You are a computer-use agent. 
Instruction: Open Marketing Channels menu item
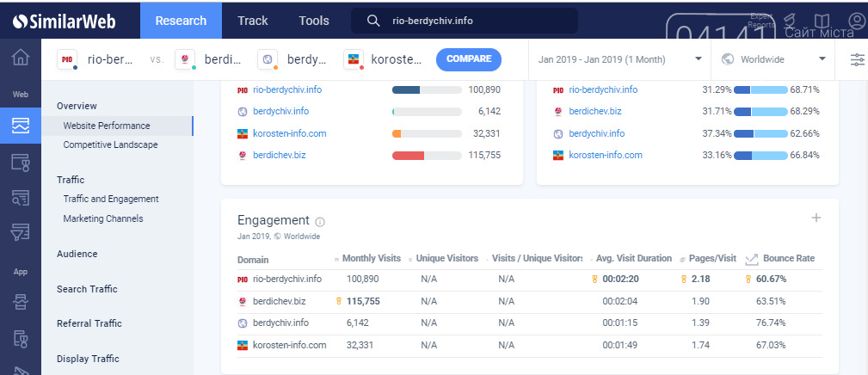click(103, 218)
